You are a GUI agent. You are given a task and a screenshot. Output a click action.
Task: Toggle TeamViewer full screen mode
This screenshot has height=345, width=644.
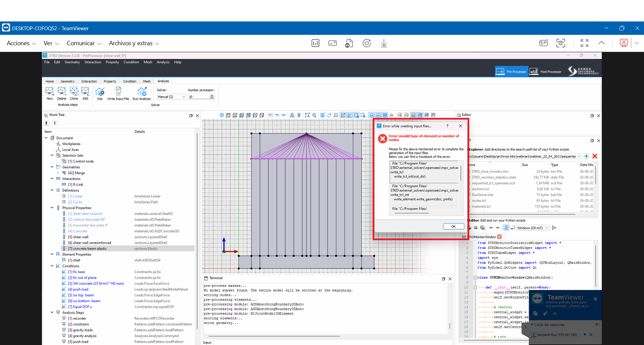584,43
